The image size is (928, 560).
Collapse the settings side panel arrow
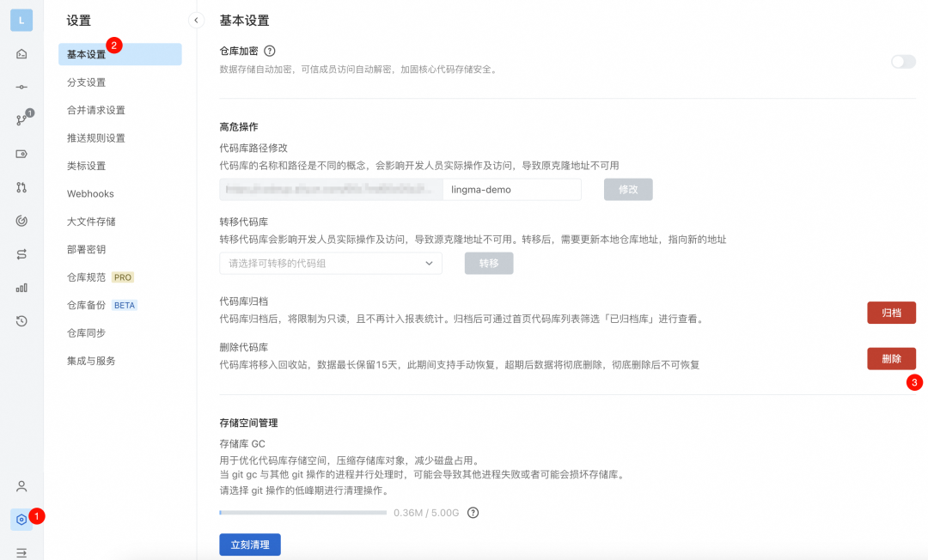196,20
